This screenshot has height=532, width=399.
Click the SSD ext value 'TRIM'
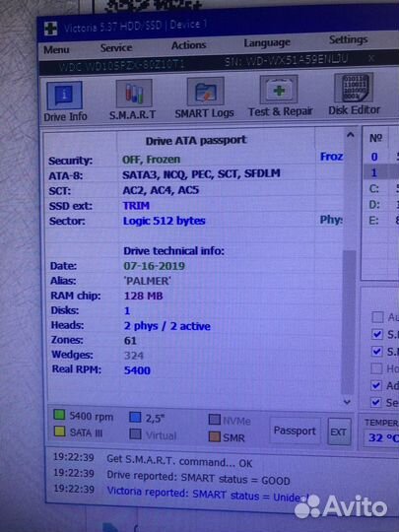pos(136,206)
